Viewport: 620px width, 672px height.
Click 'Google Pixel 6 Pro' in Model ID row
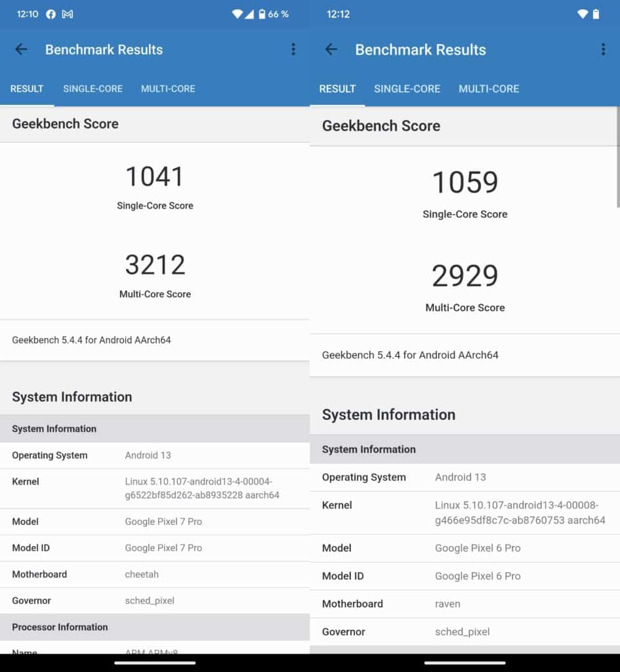click(x=478, y=576)
